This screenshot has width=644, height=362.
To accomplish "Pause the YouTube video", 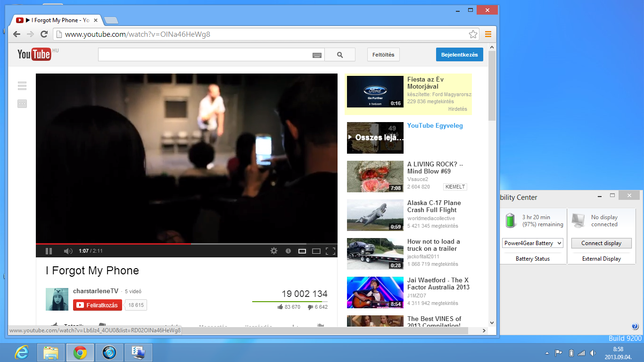I will click(x=49, y=251).
